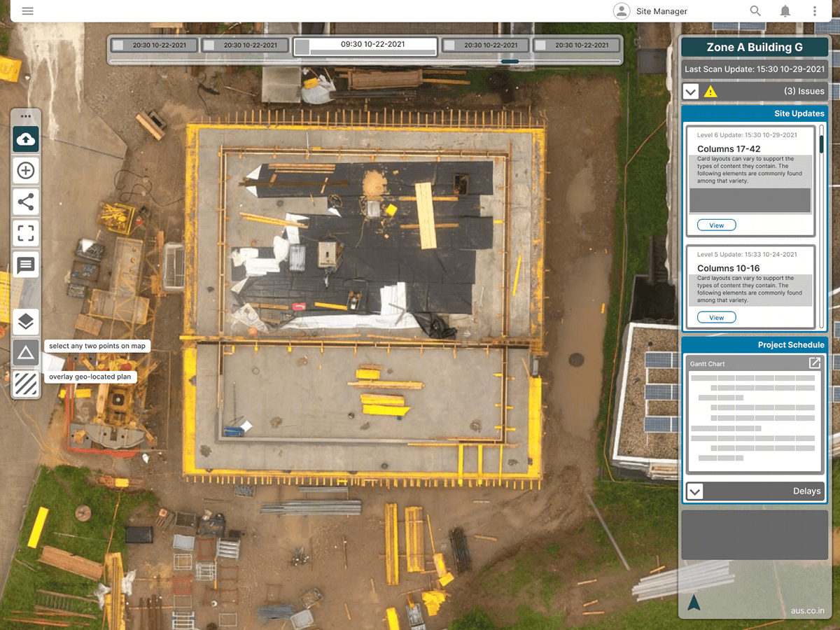840x630 pixels.
Task: Expand the Delays section chevron
Action: pos(694,491)
